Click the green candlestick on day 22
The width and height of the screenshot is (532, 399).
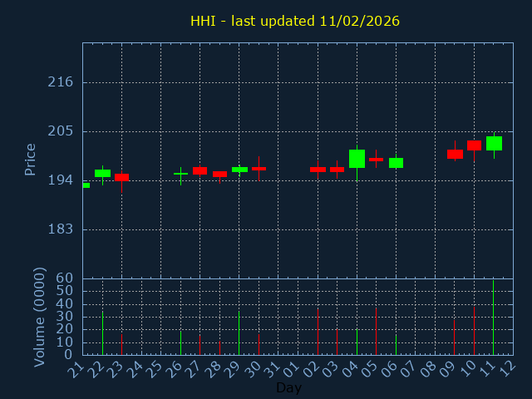[x=102, y=173]
